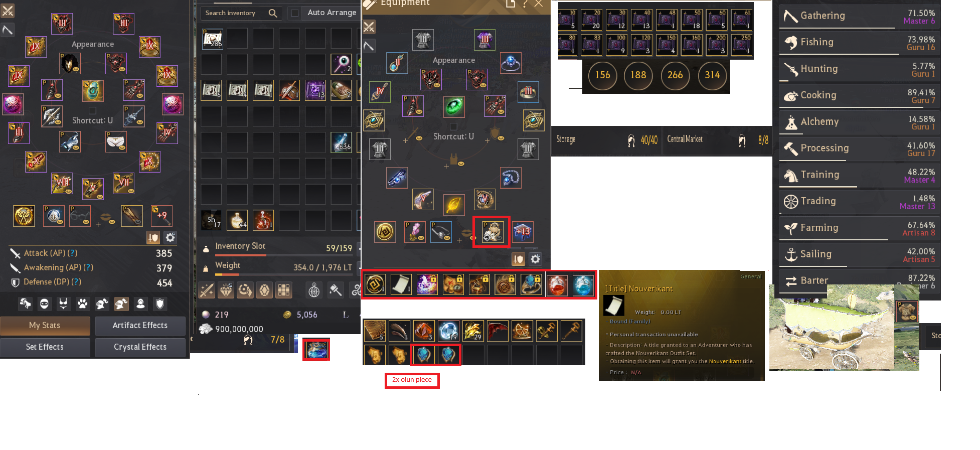Click the Artifact Effects button
The image size is (980, 450).
click(x=140, y=326)
